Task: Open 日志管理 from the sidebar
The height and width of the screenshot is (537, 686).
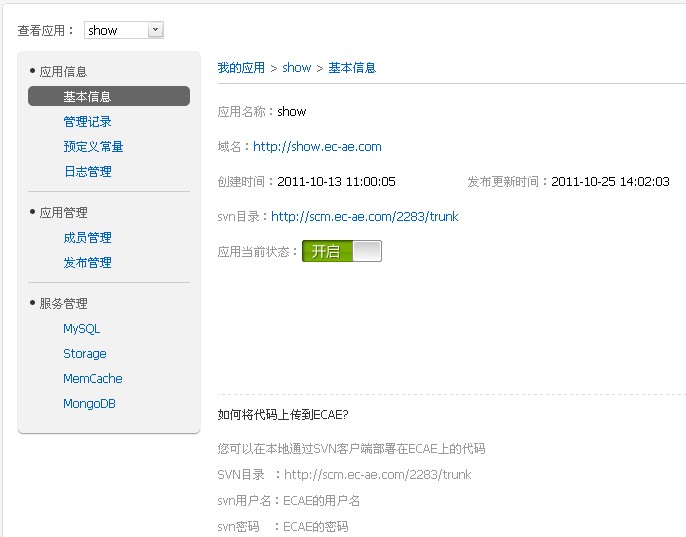Action: [x=87, y=172]
